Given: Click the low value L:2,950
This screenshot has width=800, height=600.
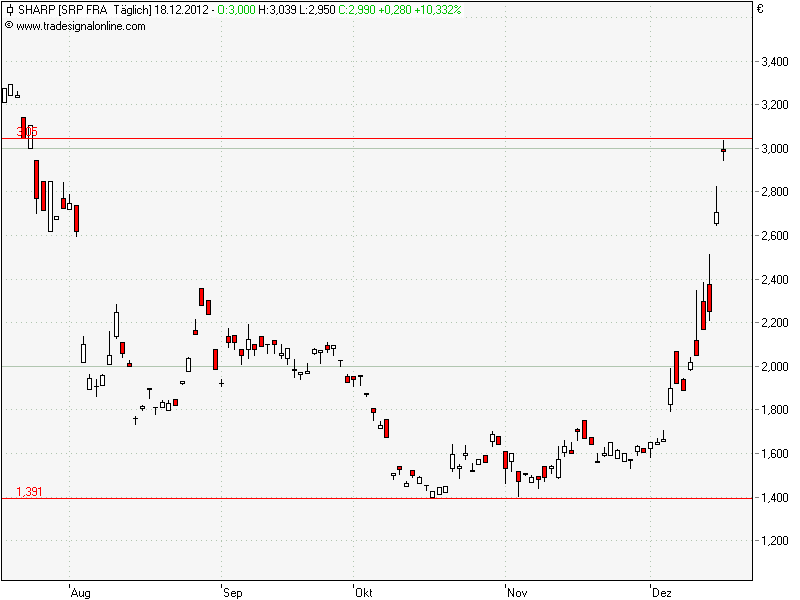Looking at the screenshot, I should (x=317, y=10).
